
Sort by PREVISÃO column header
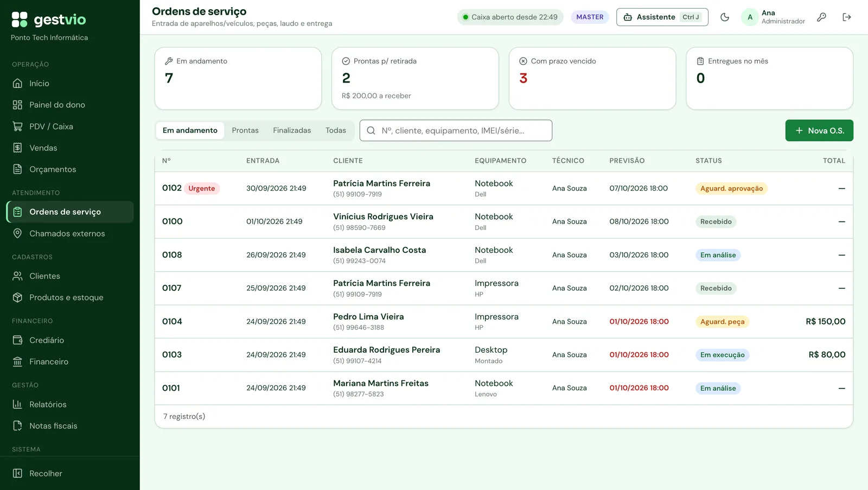[627, 161]
